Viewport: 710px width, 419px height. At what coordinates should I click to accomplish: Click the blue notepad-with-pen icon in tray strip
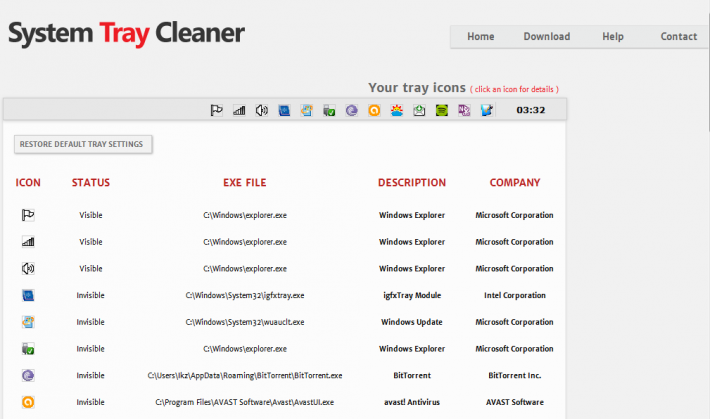[487, 110]
